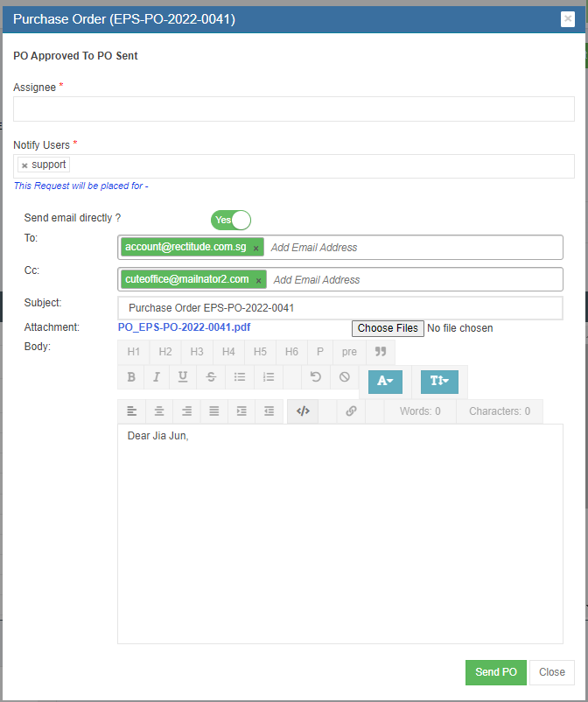Switch to HTML code view
The image size is (588, 702).
pos(303,411)
